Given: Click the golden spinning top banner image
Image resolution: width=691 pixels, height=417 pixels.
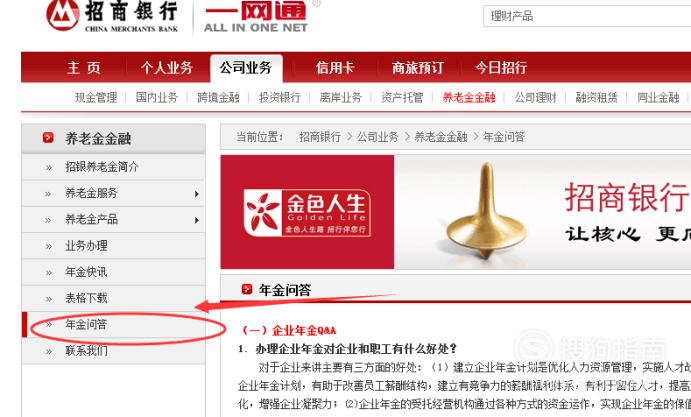Looking at the screenshot, I should click(487, 211).
